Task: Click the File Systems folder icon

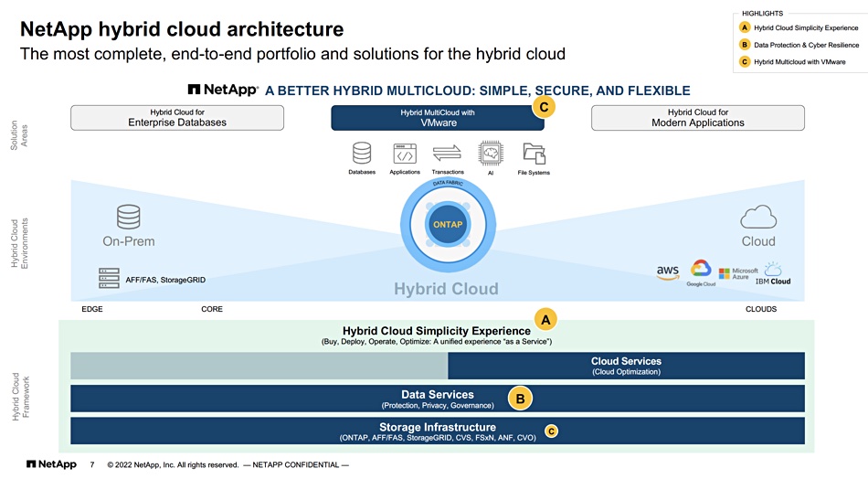Action: pos(535,154)
